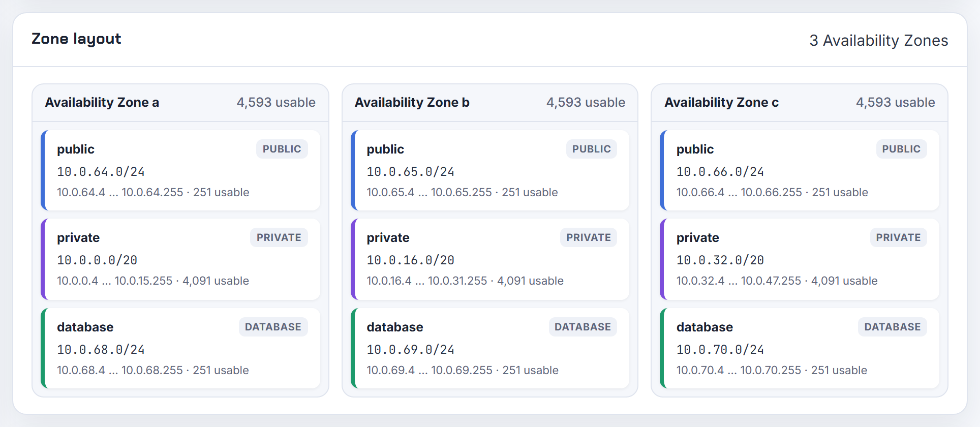Click the range '10.0.0.4 … 10.0.15.255 · 4,091 usable'
Viewport: 980px width, 427px height.
pos(153,281)
